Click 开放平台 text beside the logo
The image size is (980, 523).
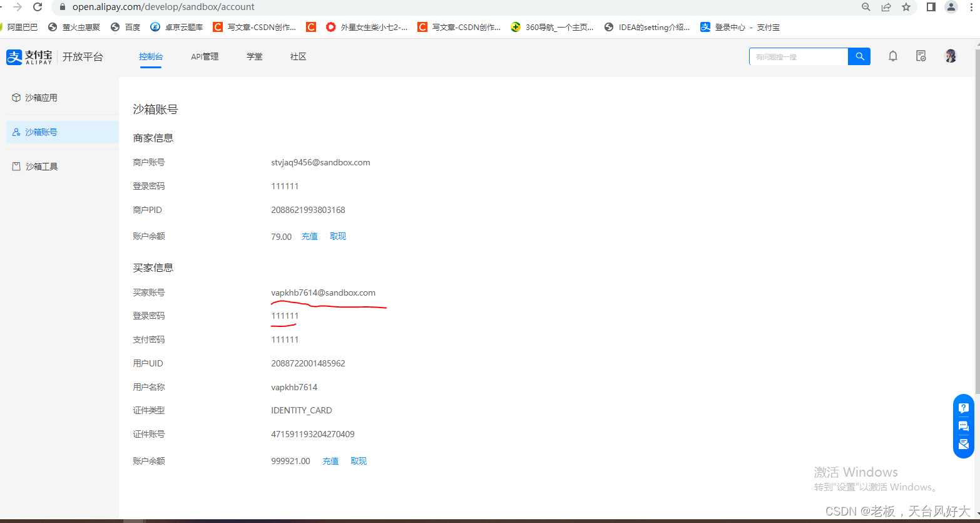coord(83,57)
